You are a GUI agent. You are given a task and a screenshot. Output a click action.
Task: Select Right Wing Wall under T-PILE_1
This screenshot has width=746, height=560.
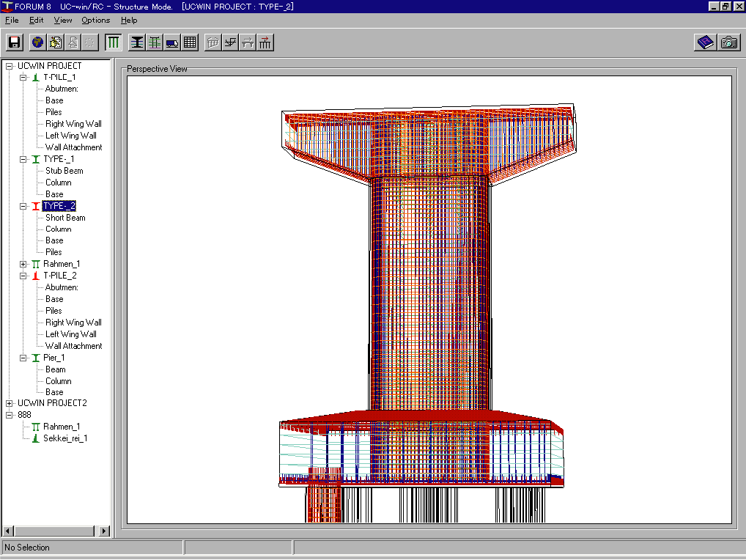coord(73,124)
